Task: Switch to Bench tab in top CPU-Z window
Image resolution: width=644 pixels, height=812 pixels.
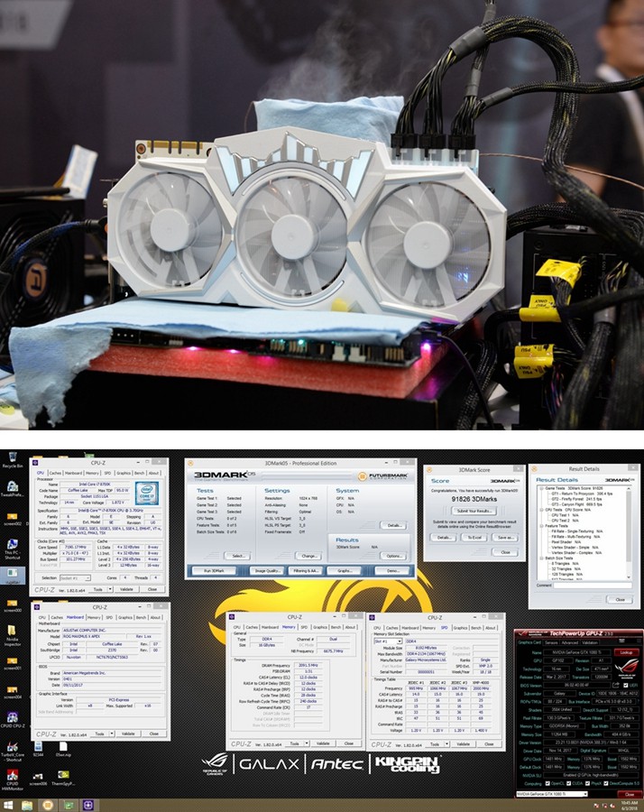Action: coord(140,473)
